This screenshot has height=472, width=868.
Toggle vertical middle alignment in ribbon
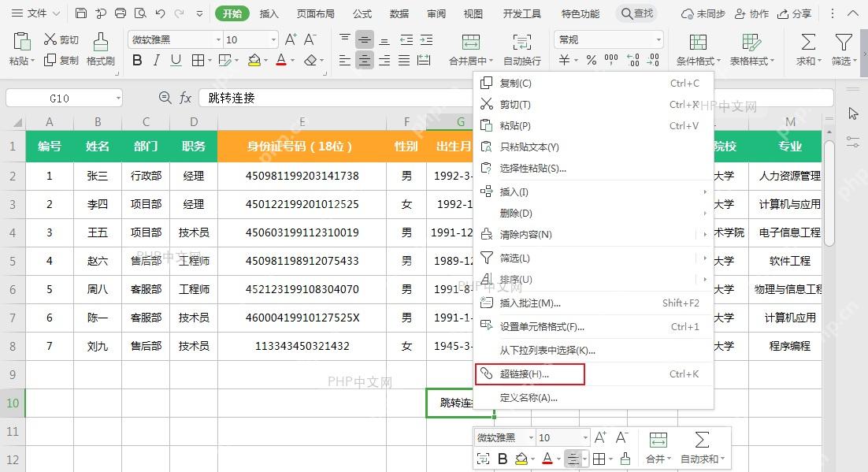click(x=364, y=40)
